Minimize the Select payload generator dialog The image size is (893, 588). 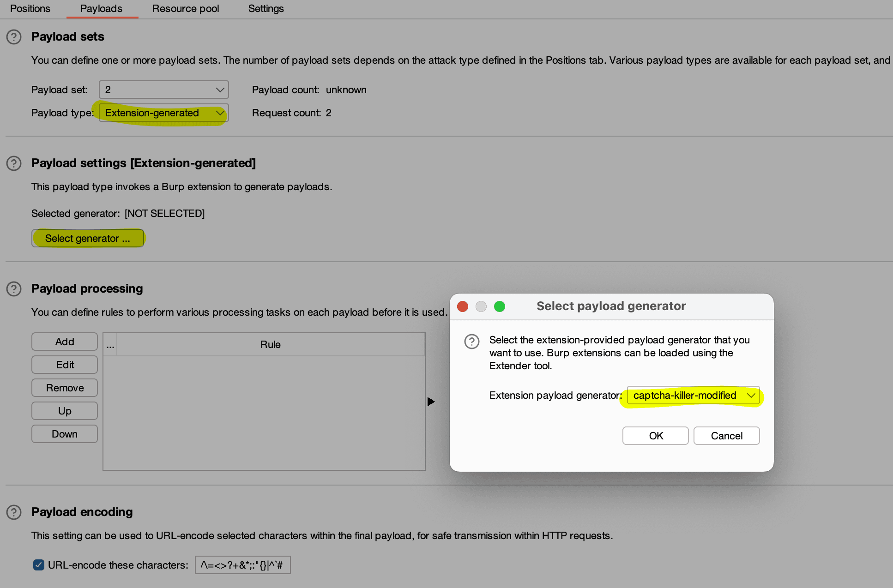pyautogui.click(x=481, y=306)
